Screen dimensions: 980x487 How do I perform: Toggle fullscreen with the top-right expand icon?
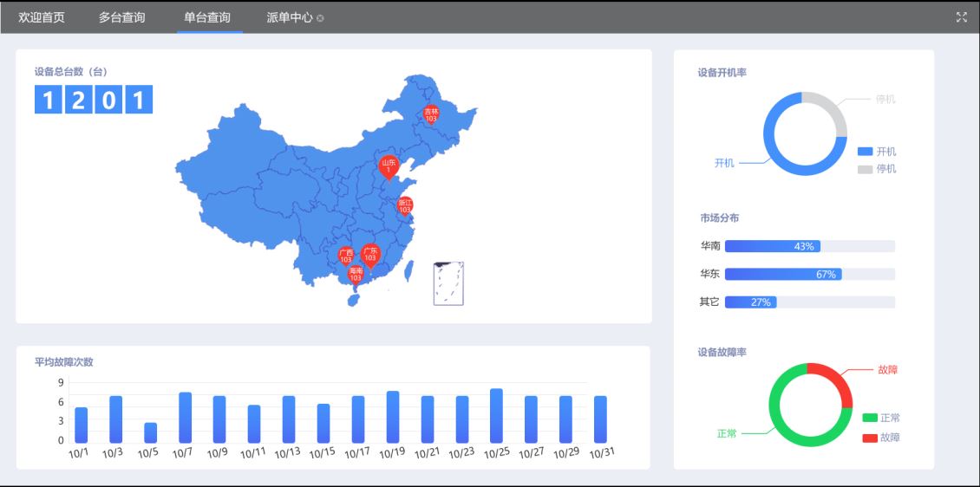pos(961,17)
